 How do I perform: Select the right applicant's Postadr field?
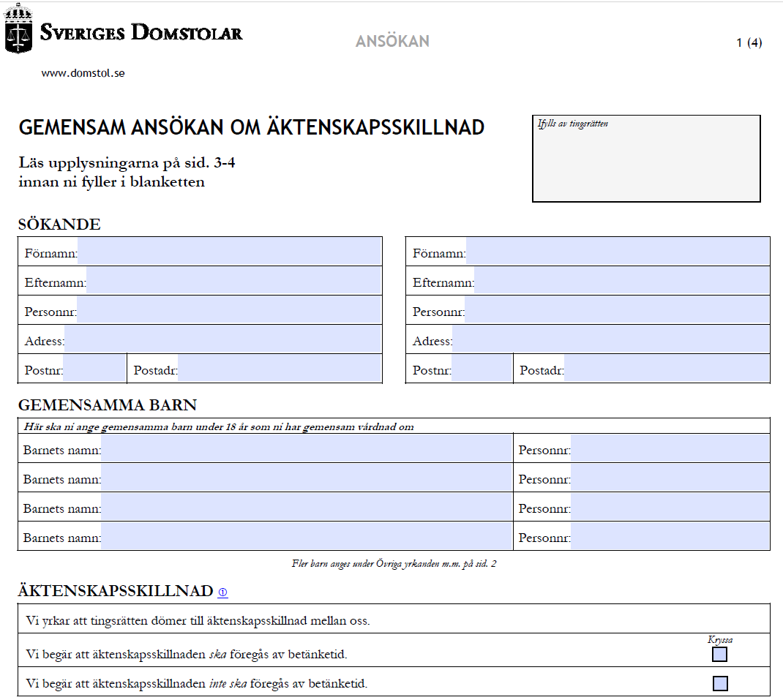coord(667,369)
